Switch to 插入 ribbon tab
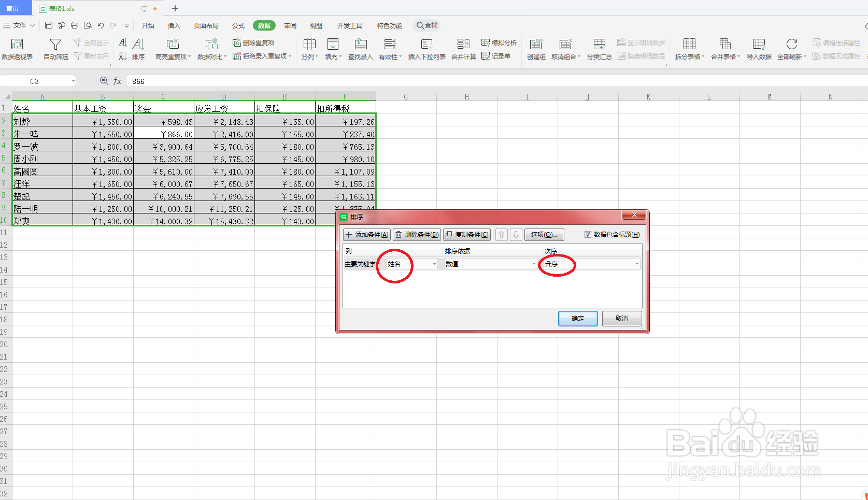 tap(174, 25)
